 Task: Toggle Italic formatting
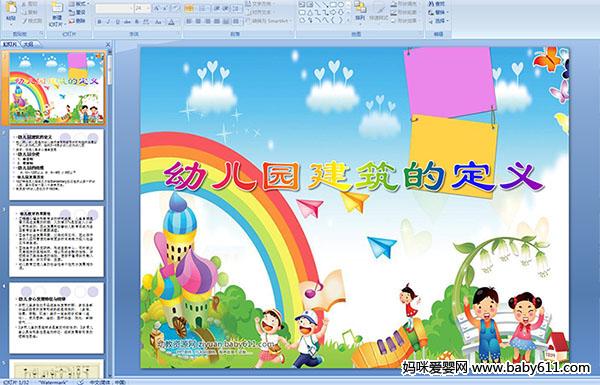[108, 22]
